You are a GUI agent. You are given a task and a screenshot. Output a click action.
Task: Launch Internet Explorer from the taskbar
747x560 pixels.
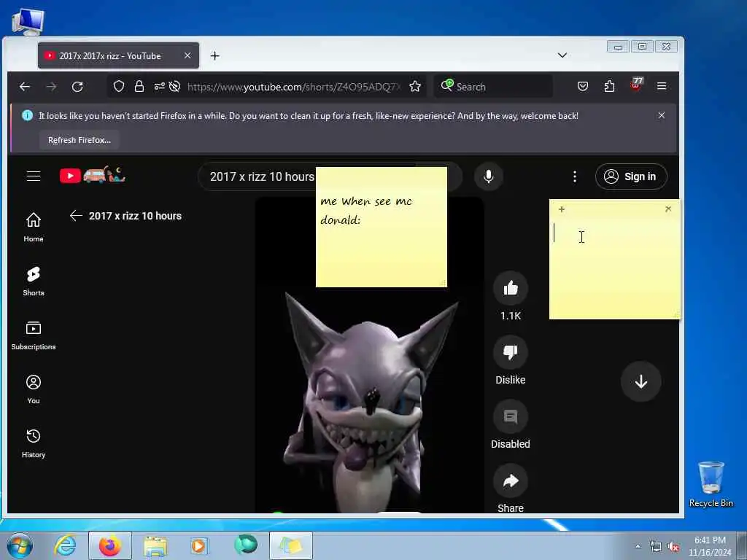click(65, 545)
